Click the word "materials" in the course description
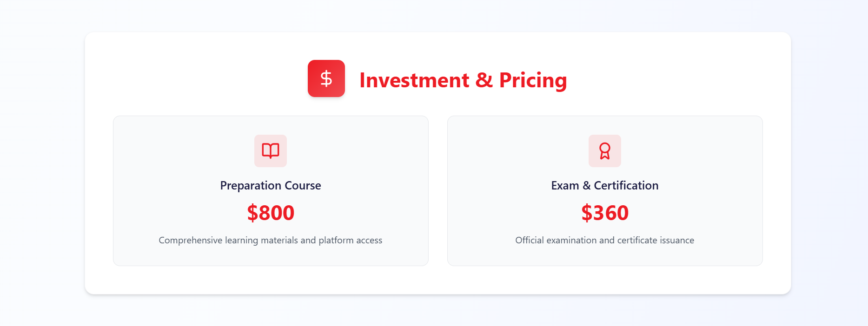This screenshot has width=868, height=326. [279, 241]
